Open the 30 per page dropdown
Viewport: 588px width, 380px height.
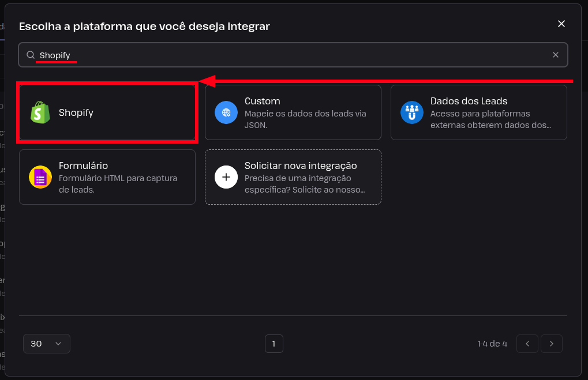pyautogui.click(x=47, y=344)
